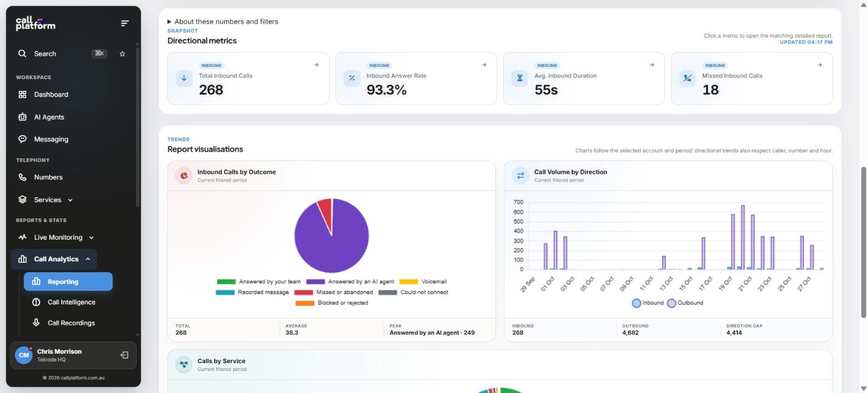Toggle Blocked or rejected legend item
868x393 pixels.
pyautogui.click(x=332, y=303)
